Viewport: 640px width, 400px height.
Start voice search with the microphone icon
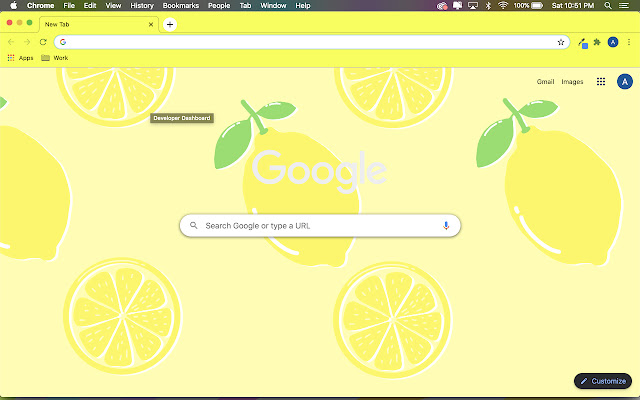[446, 226]
